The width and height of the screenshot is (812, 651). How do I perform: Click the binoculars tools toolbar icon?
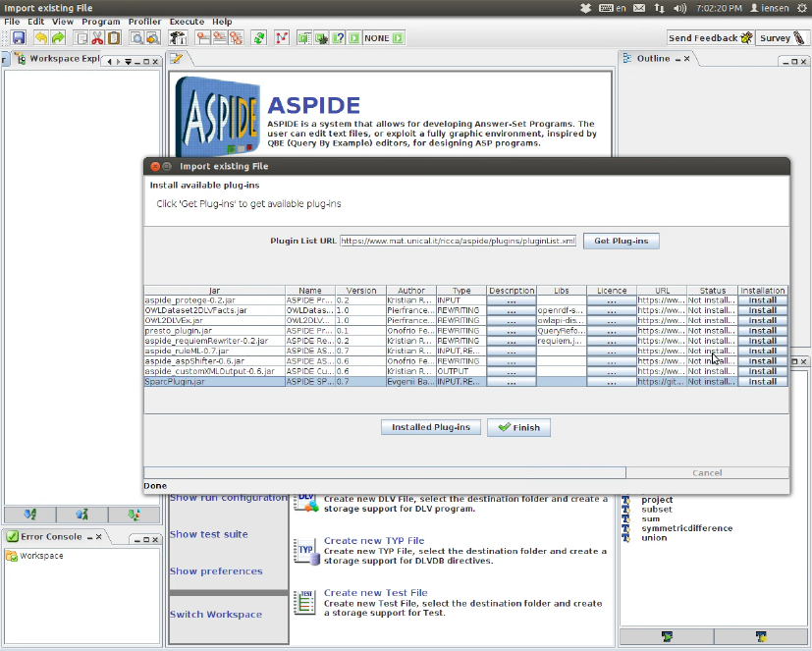[x=178, y=38]
